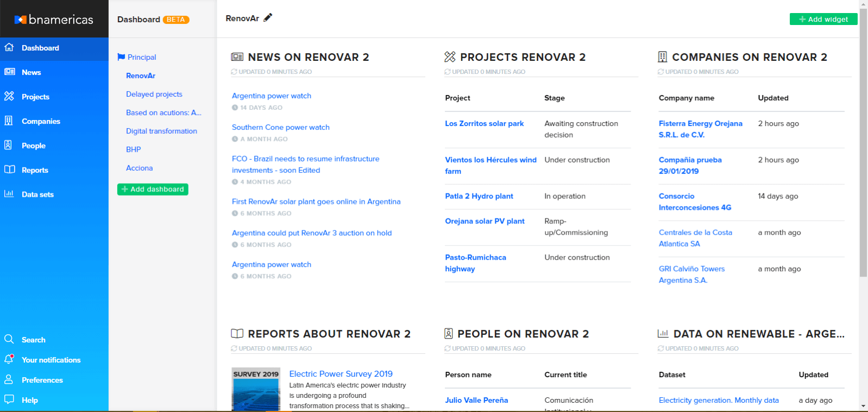Image resolution: width=868 pixels, height=412 pixels.
Task: Select the BHP dashboard
Action: coord(134,149)
